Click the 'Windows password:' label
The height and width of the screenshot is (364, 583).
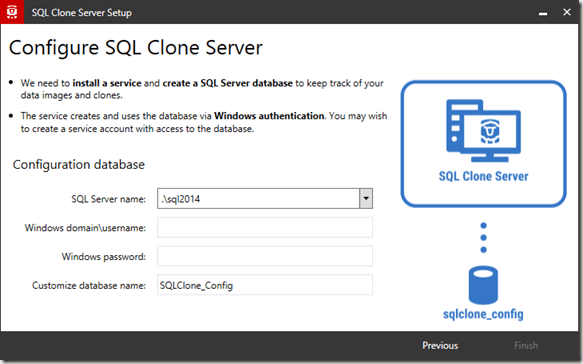click(104, 257)
